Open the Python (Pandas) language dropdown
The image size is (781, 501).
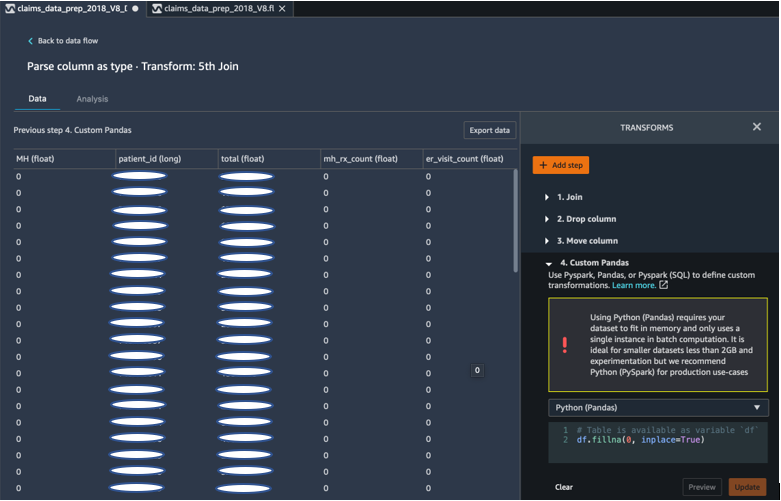[658, 407]
